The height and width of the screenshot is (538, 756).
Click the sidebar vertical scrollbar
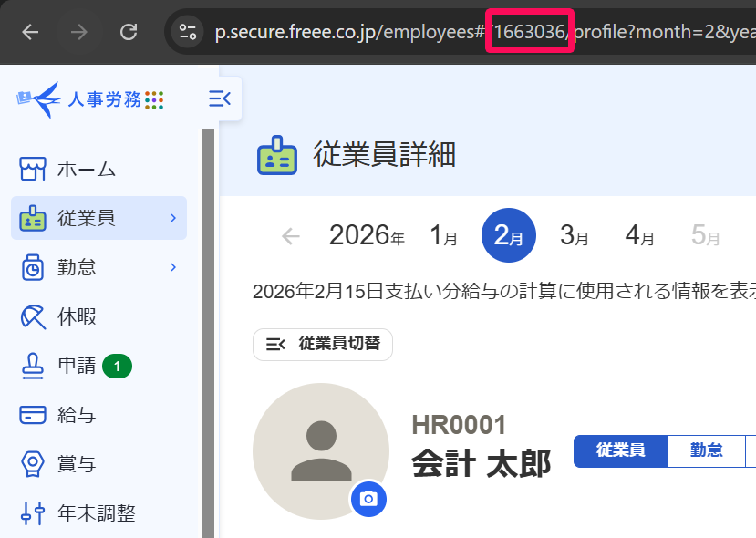tap(208, 333)
